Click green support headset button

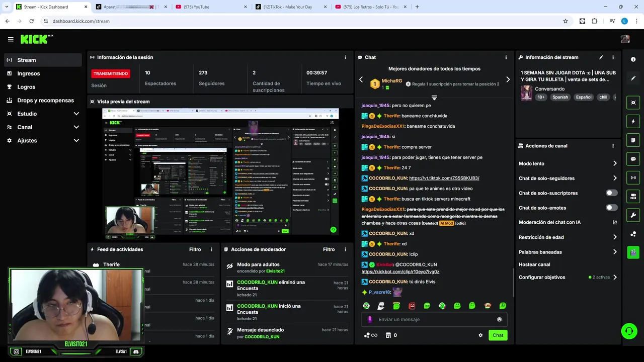[x=629, y=331]
